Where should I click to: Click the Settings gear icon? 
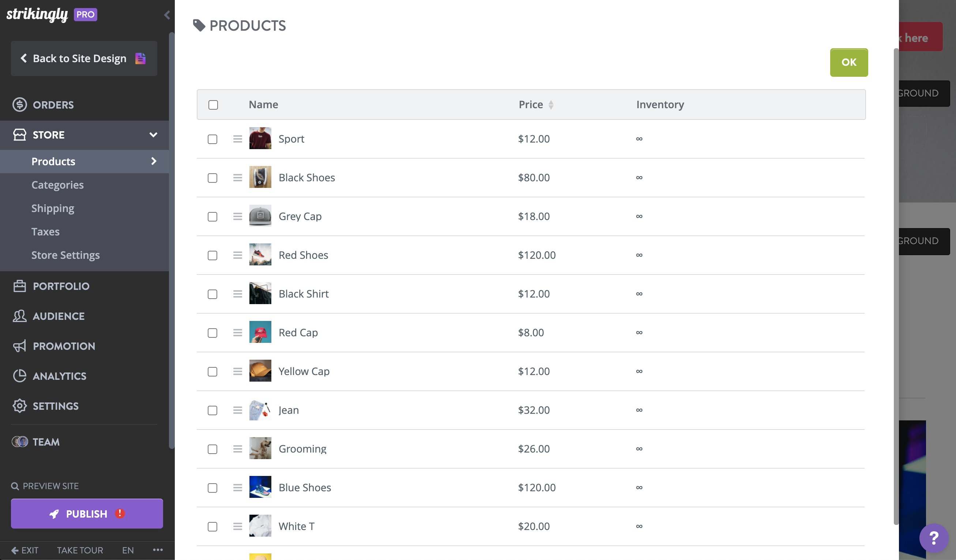(19, 406)
